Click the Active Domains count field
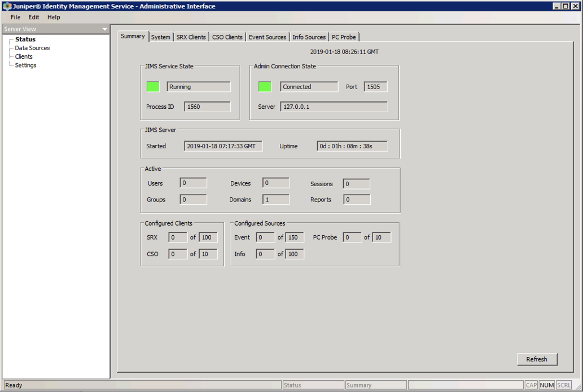The height and width of the screenshot is (392, 583). click(275, 200)
